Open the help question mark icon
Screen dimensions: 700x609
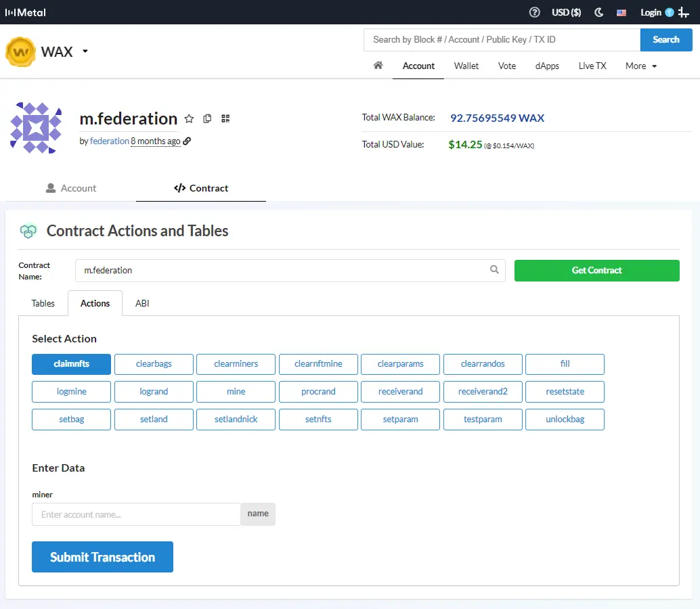coord(534,12)
